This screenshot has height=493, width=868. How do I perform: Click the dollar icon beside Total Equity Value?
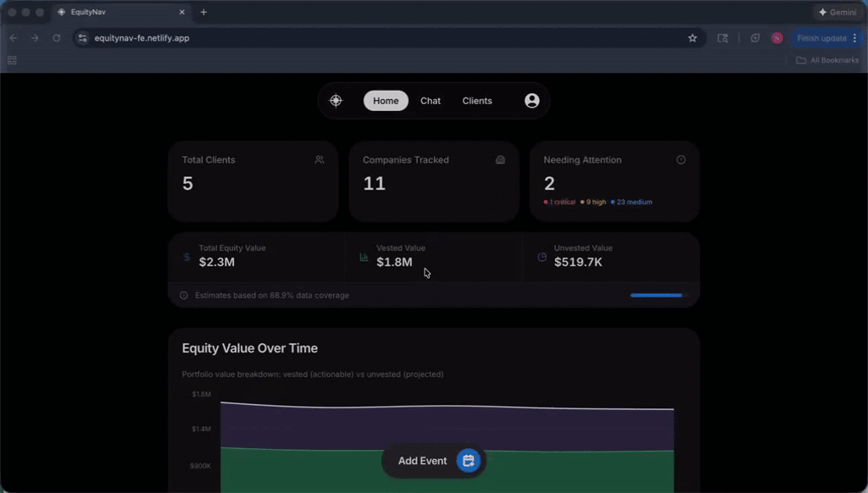(x=186, y=257)
